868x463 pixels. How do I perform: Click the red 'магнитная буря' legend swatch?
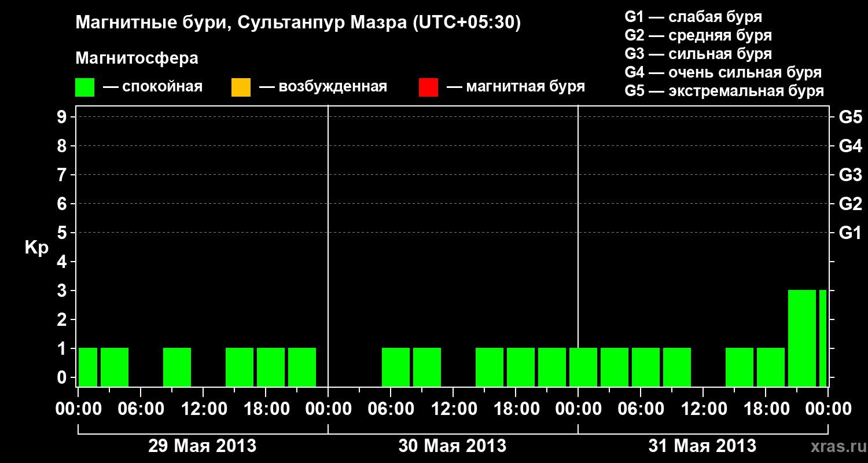click(428, 87)
